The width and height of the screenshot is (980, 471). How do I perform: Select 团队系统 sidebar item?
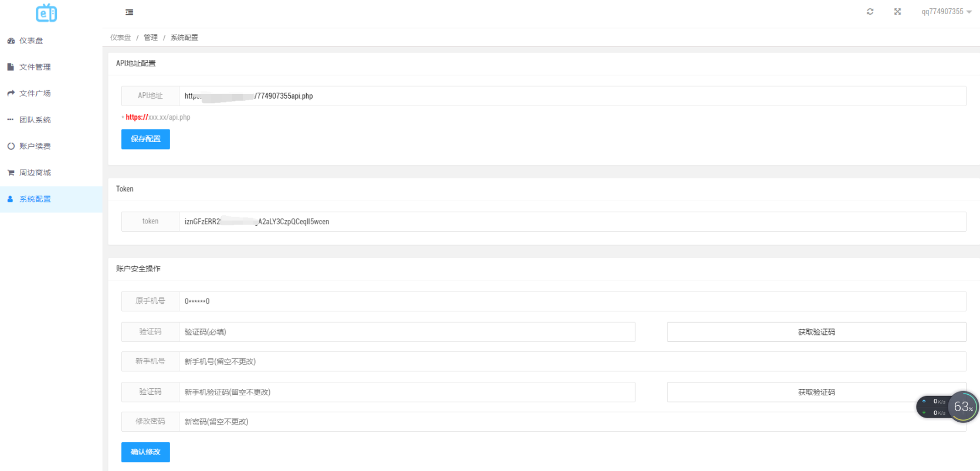[35, 120]
